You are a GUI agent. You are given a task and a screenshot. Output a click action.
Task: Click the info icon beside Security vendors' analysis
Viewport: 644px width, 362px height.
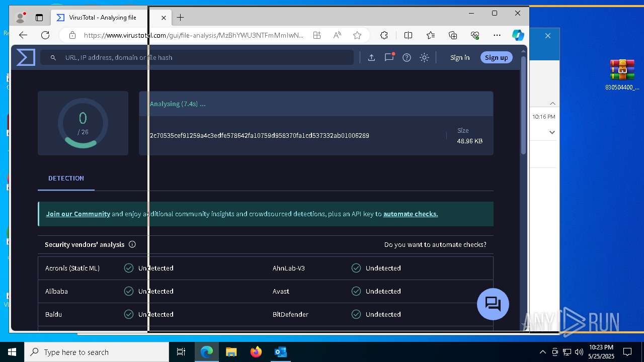[132, 244]
